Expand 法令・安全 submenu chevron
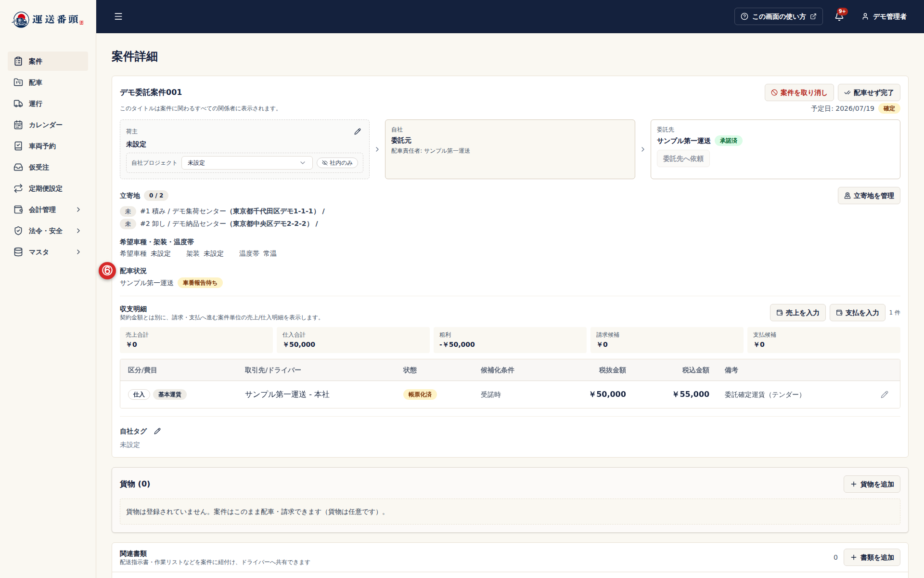This screenshot has width=924, height=578. point(78,231)
